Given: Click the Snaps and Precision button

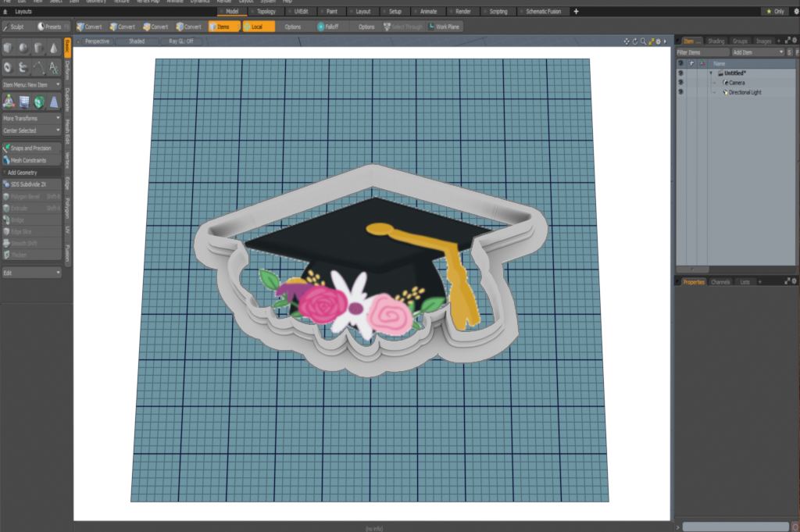Looking at the screenshot, I should click(31, 148).
